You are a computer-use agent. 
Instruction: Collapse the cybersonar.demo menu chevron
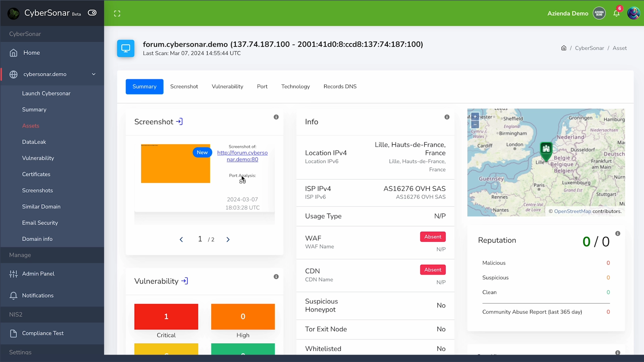[x=94, y=74]
